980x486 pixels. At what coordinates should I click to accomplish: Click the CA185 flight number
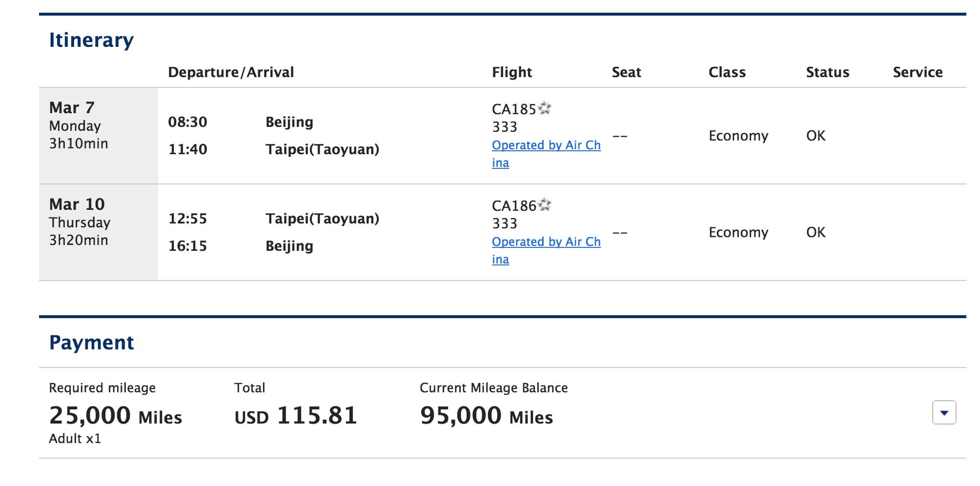(x=514, y=109)
